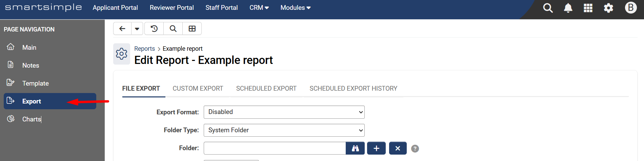Image resolution: width=644 pixels, height=161 pixels.
Task: Click the Export icon in sidebar
Action: click(x=11, y=100)
